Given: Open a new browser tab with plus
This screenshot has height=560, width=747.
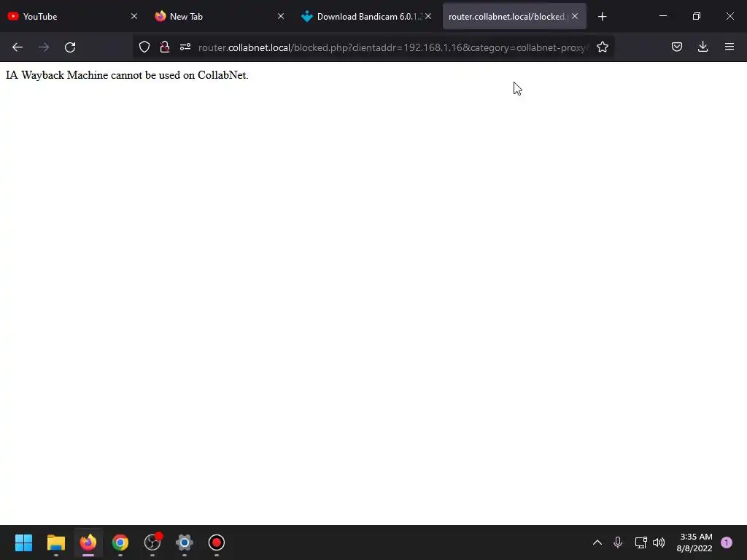Looking at the screenshot, I should click(602, 17).
